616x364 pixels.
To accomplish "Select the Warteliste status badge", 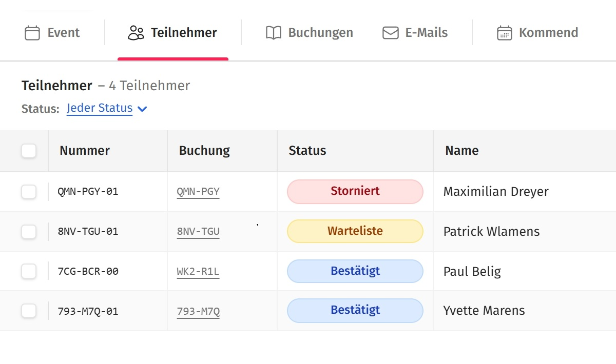I will tap(355, 231).
